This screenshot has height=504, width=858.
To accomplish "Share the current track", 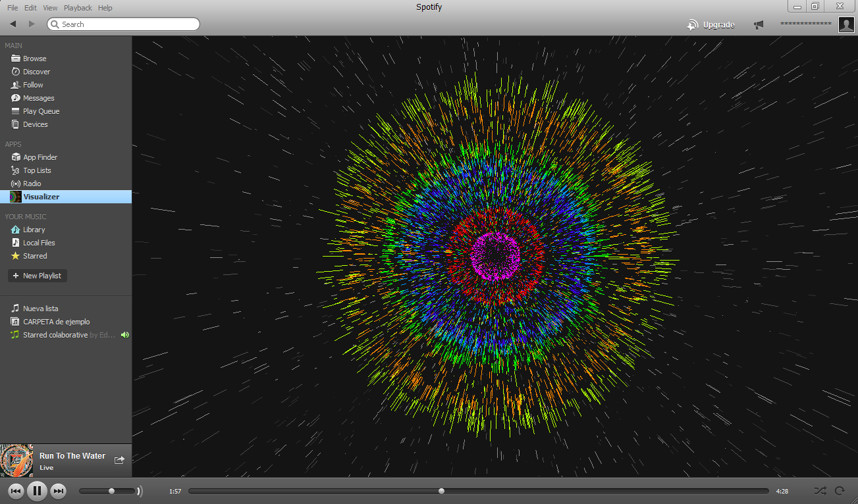I will (119, 461).
